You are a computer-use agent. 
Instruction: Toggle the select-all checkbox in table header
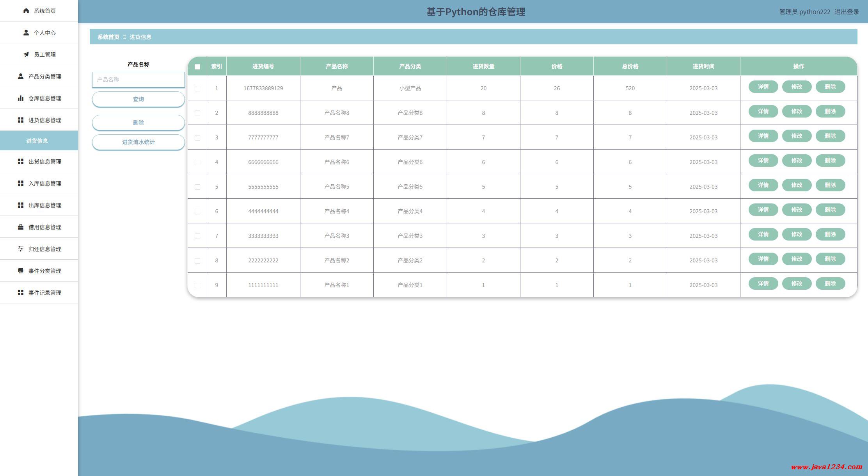[197, 67]
